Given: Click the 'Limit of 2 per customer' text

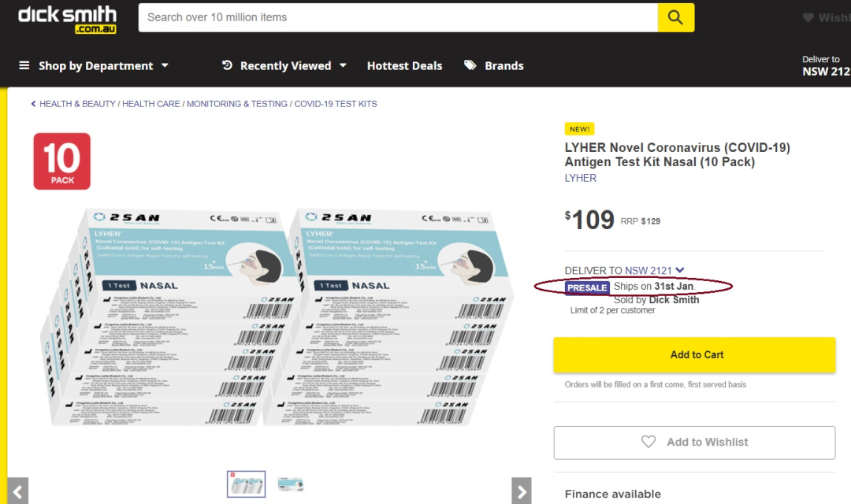Looking at the screenshot, I should tap(612, 310).
